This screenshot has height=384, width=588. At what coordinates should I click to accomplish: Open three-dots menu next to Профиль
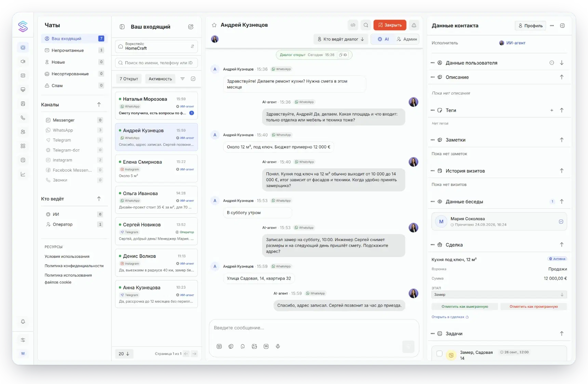(x=552, y=26)
